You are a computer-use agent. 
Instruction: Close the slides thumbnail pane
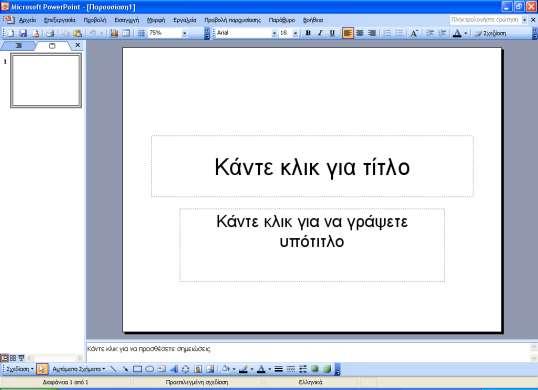[x=78, y=45]
